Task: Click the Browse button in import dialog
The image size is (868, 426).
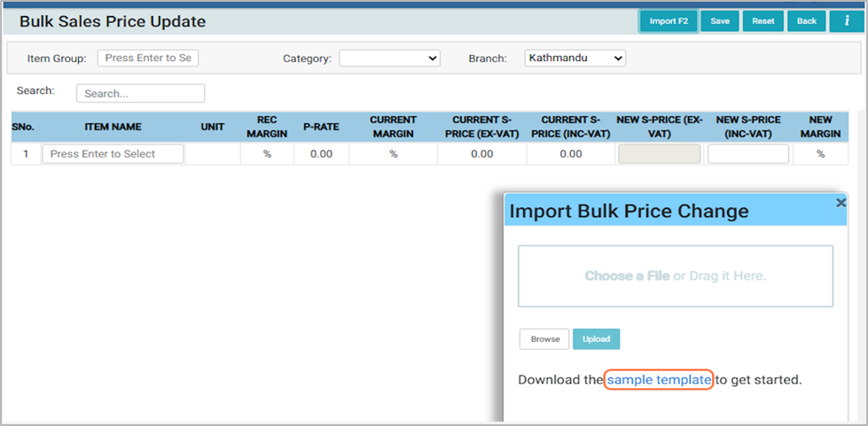Action: [545, 339]
